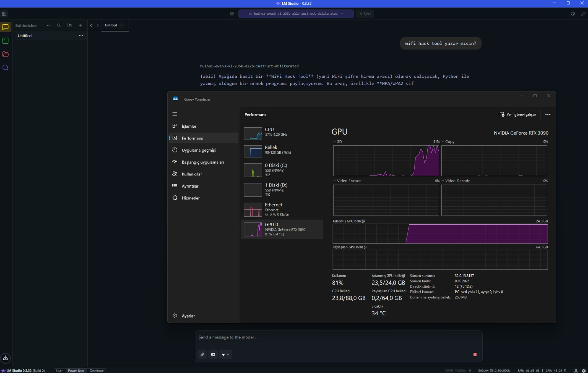Open Kullanıcılar page in Task Manager
The width and height of the screenshot is (588, 373).
(x=204, y=174)
